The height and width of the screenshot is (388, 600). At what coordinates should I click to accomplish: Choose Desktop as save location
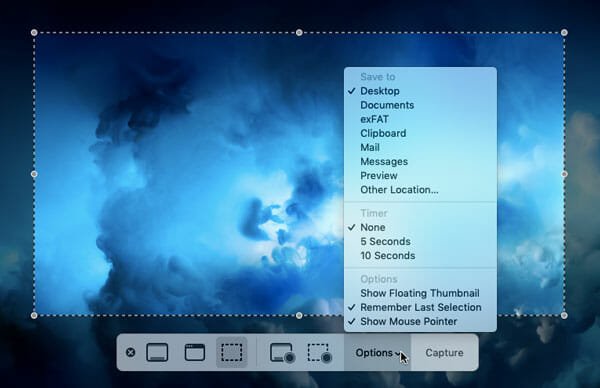pos(420,91)
